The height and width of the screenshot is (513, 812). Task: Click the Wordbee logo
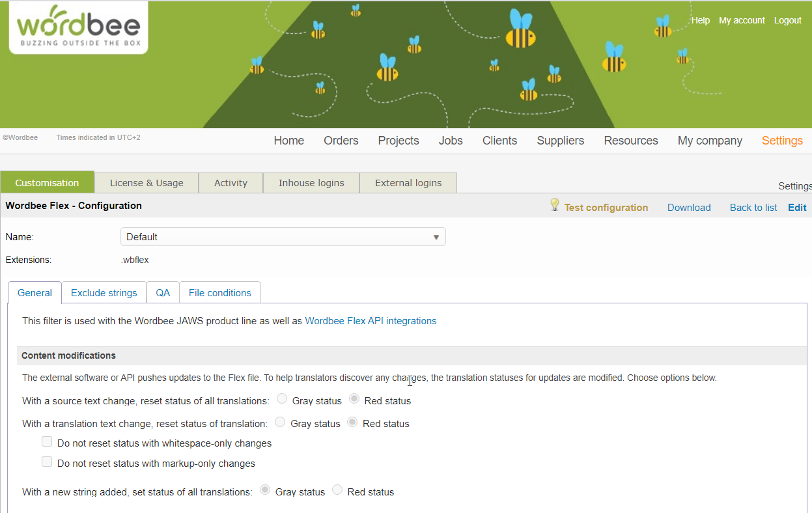(78, 27)
